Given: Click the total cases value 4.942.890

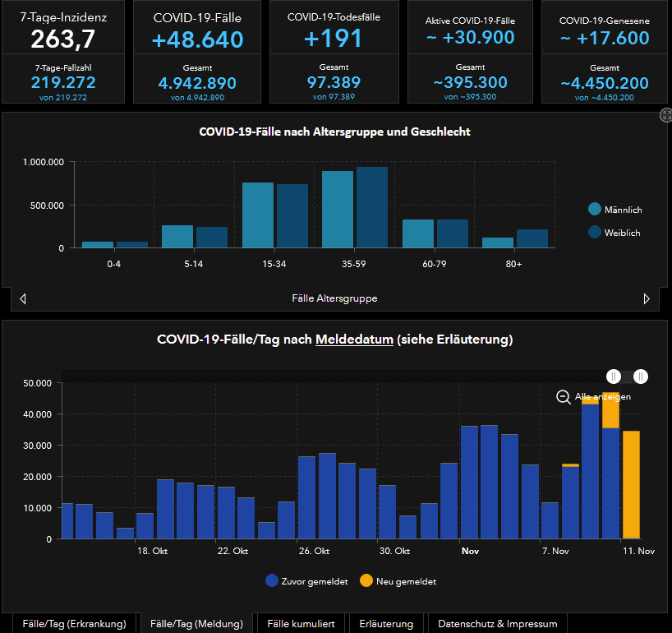Looking at the screenshot, I should 197,83.
